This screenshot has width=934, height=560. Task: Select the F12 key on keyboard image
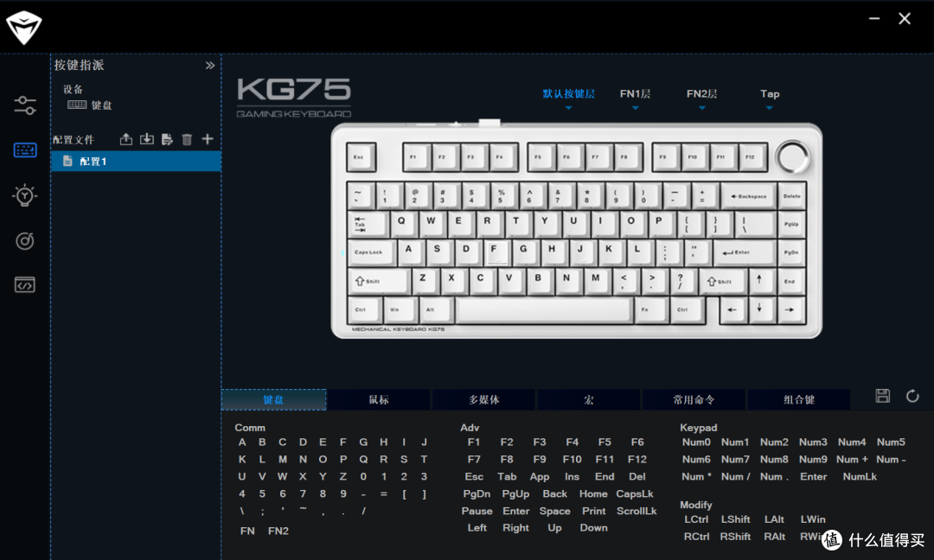pos(752,157)
